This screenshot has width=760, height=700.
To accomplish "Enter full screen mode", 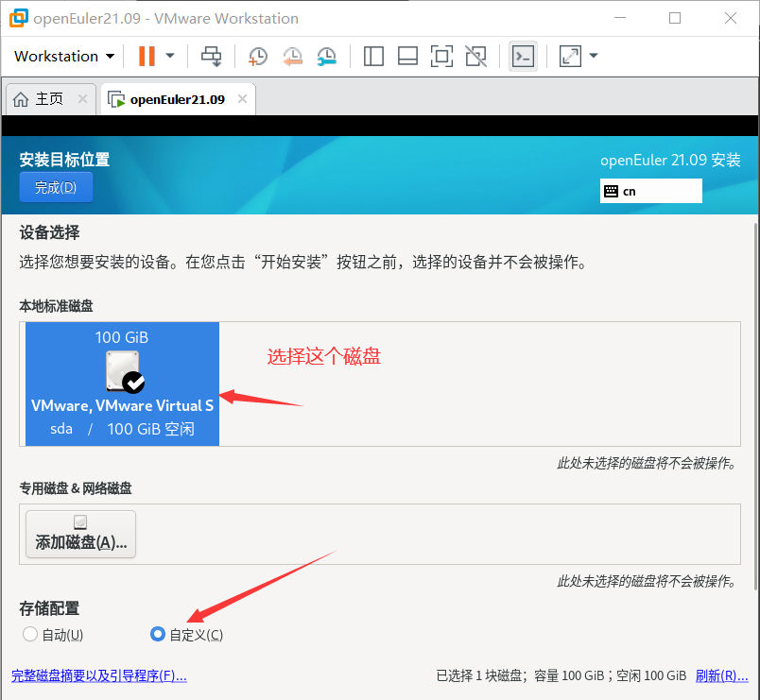I will tap(442, 56).
